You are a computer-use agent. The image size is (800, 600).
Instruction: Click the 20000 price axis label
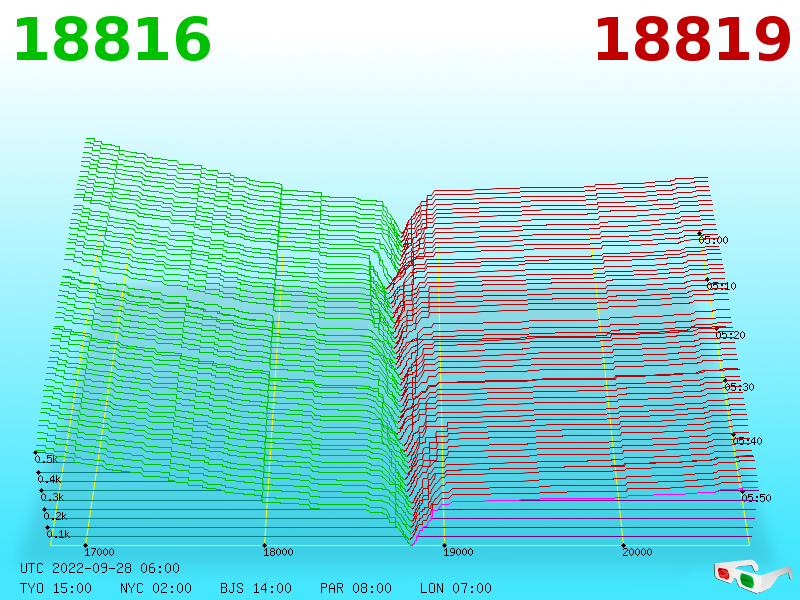coord(637,552)
